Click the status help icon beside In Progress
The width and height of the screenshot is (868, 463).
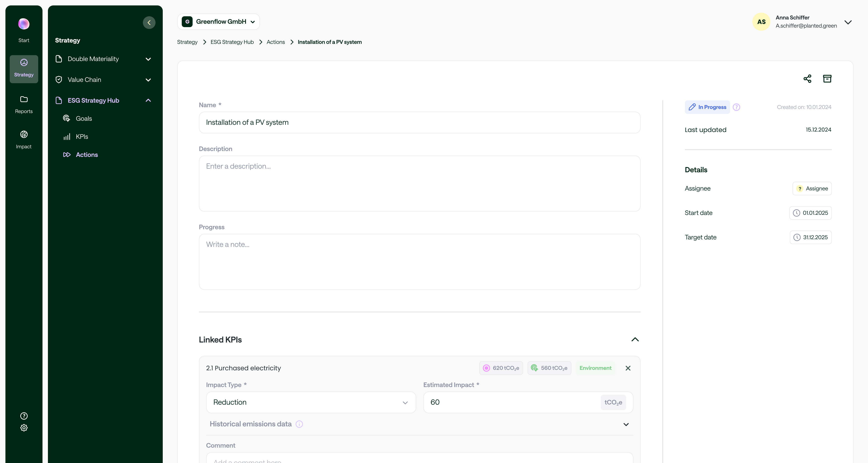pos(737,107)
